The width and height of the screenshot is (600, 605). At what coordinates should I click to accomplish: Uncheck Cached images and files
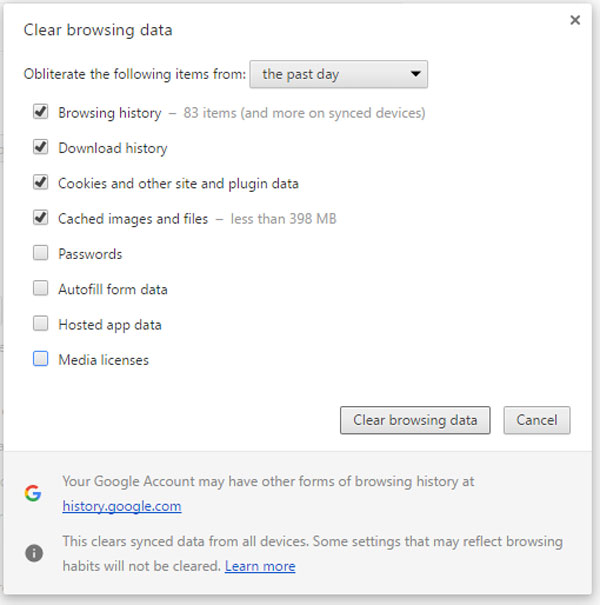click(x=41, y=218)
